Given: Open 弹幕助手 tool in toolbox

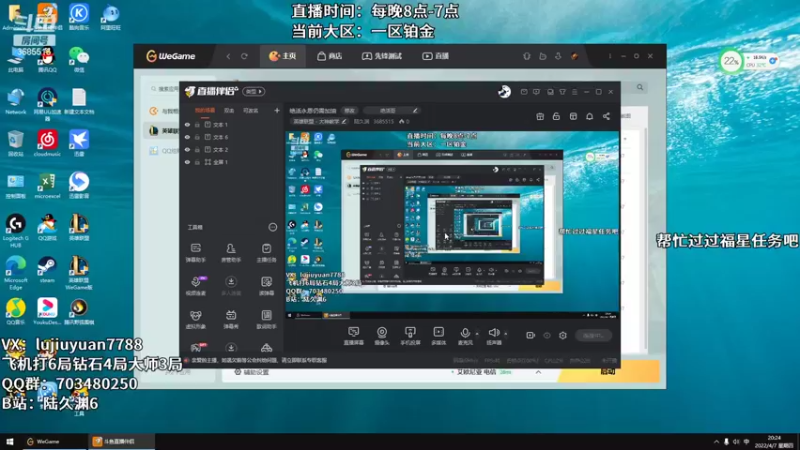Looking at the screenshot, I should pyautogui.click(x=195, y=252).
